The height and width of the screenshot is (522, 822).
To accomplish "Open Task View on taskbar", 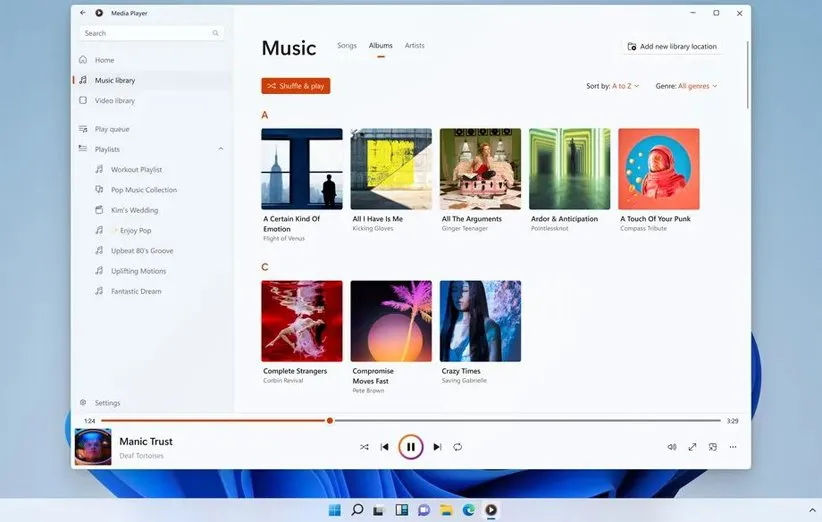I will point(379,510).
